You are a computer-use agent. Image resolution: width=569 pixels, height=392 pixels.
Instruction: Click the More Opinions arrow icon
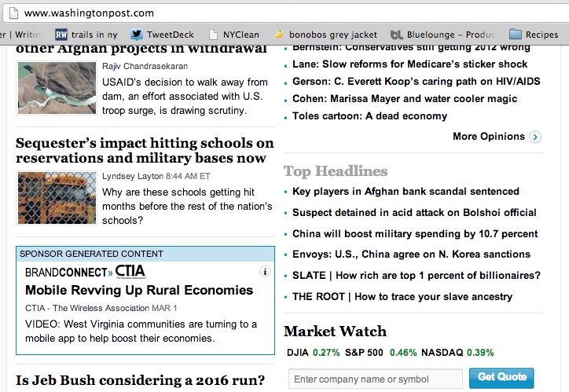[535, 137]
